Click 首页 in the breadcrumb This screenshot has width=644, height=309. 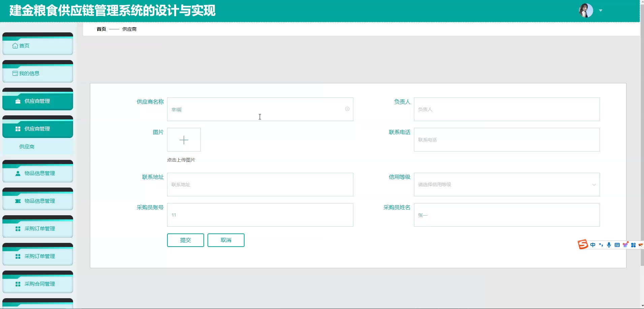pyautogui.click(x=101, y=29)
